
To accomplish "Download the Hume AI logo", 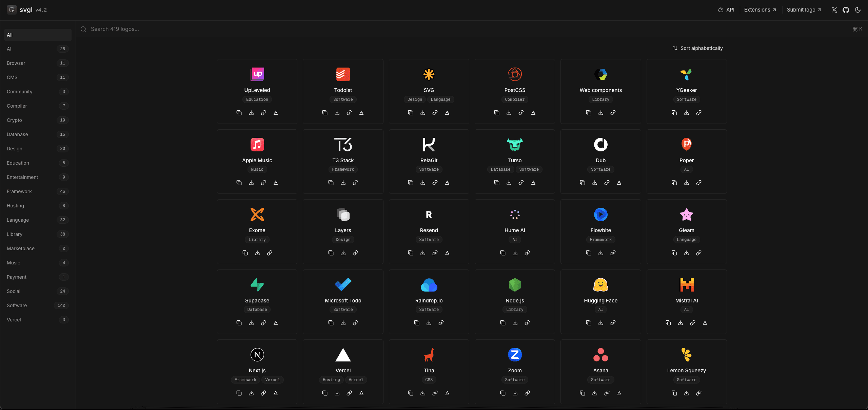I will [515, 253].
